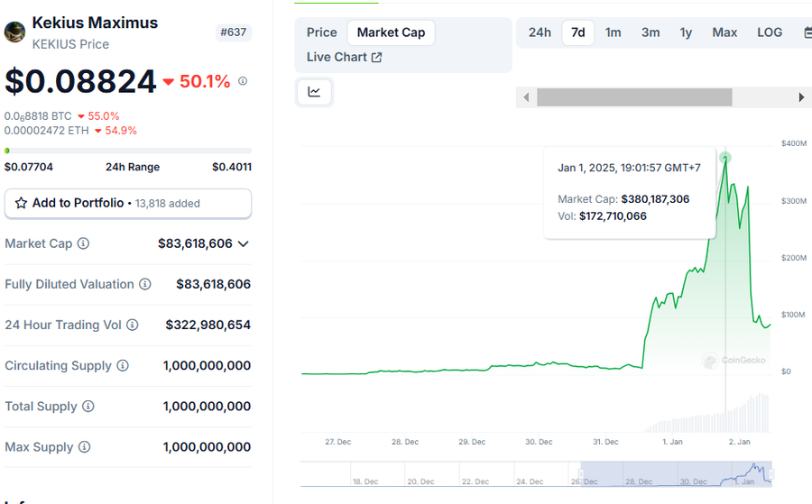The width and height of the screenshot is (812, 504).
Task: Click the 24 Hour Trading Vol info icon
Action: pos(132,325)
